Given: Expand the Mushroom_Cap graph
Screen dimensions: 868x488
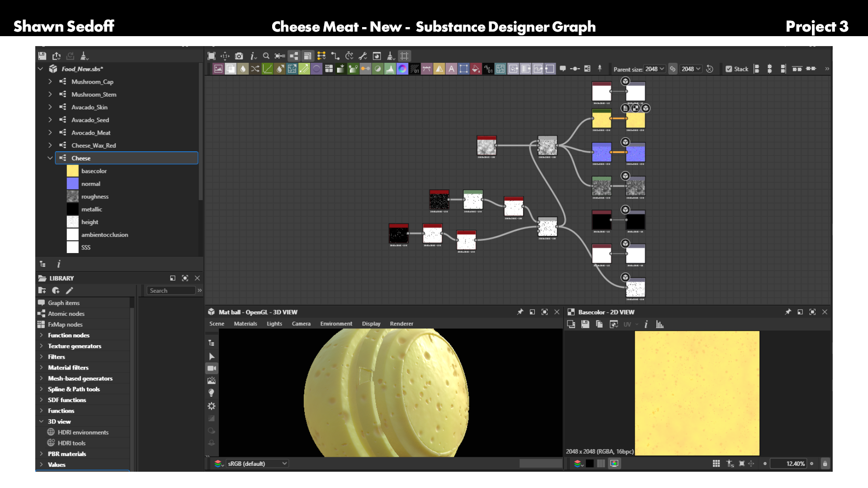Looking at the screenshot, I should coord(50,82).
